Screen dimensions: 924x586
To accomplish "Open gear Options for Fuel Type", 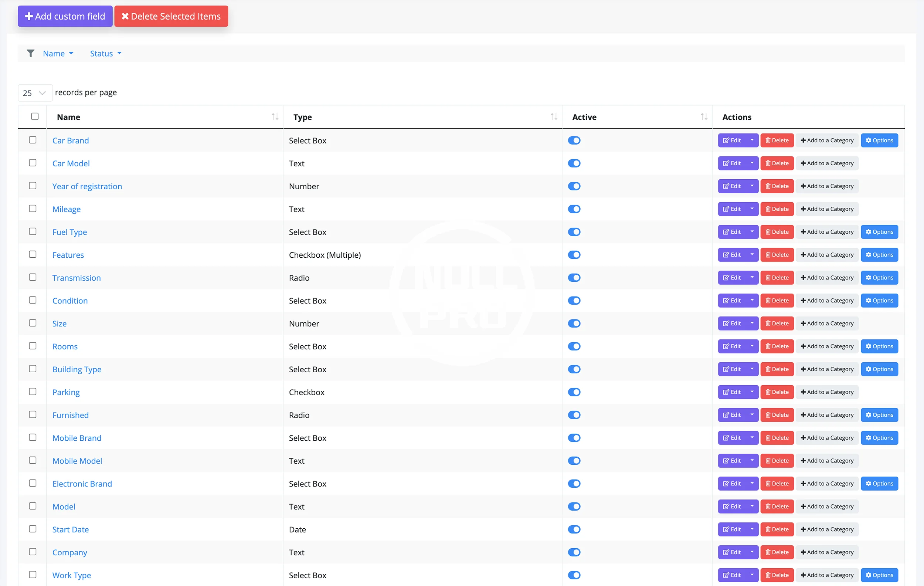I will click(x=879, y=232).
